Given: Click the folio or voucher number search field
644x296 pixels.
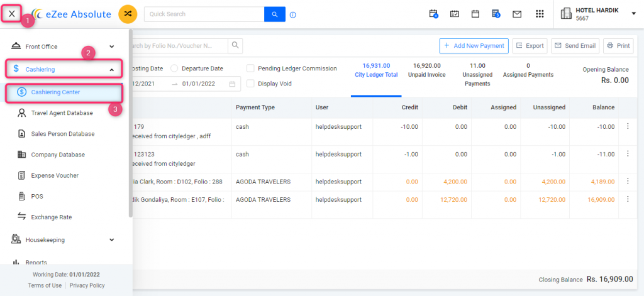Looking at the screenshot, I should click(180, 46).
